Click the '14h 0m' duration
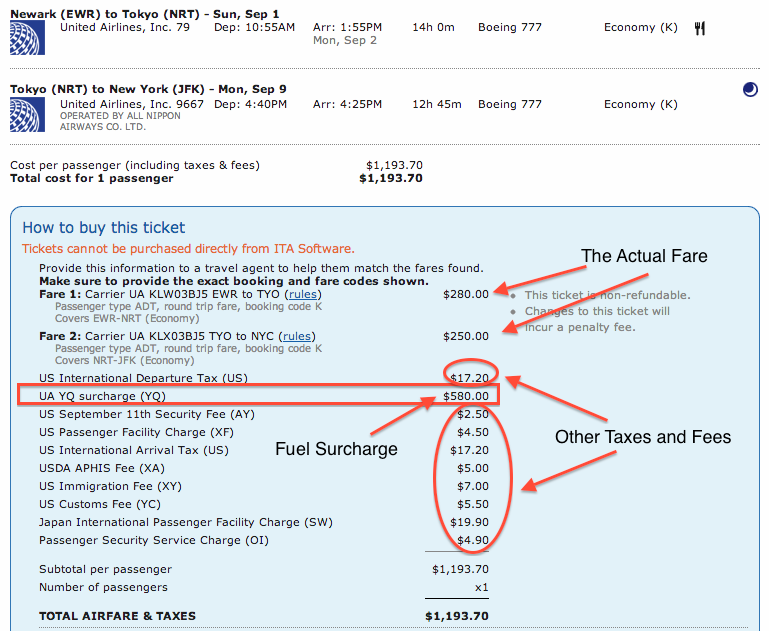Screen dimensions: 769x631 click(433, 27)
